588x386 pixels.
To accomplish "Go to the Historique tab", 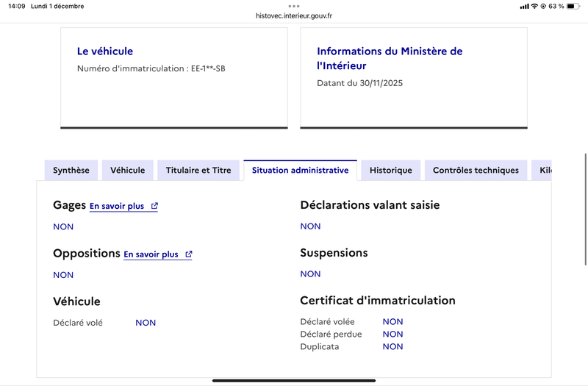I will 391,171.
